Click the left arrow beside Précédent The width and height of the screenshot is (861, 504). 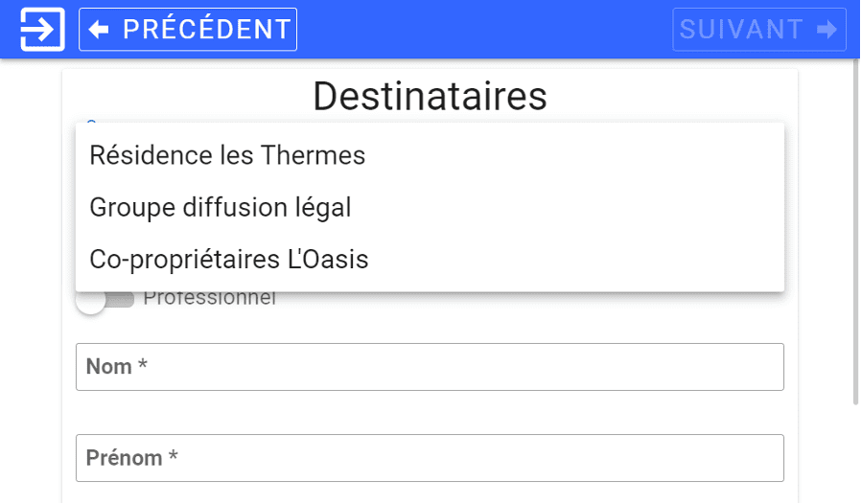[99, 30]
